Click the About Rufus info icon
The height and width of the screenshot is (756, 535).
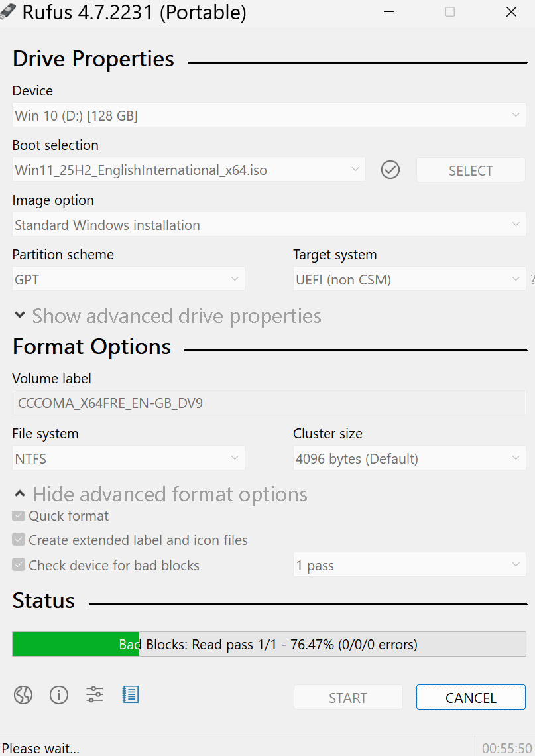(59, 694)
